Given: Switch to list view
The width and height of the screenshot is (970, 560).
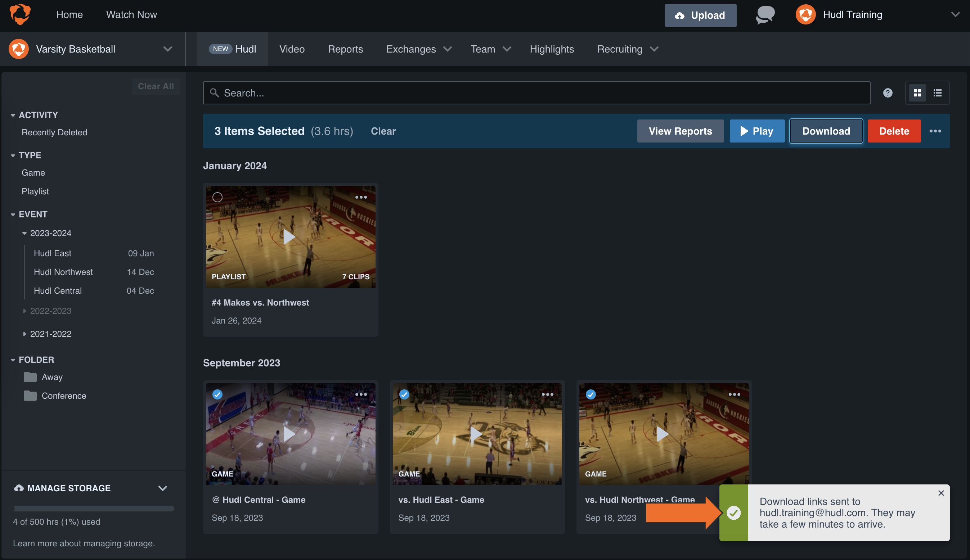Looking at the screenshot, I should coord(938,93).
